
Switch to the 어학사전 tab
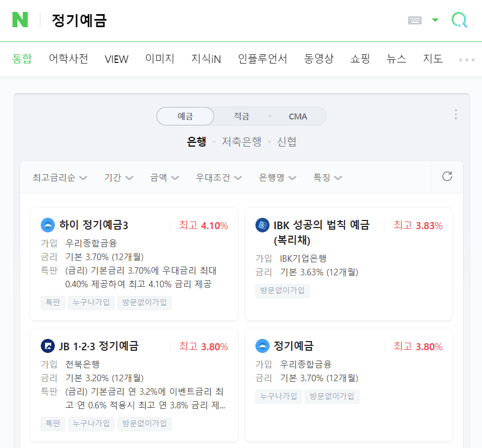[68, 59]
